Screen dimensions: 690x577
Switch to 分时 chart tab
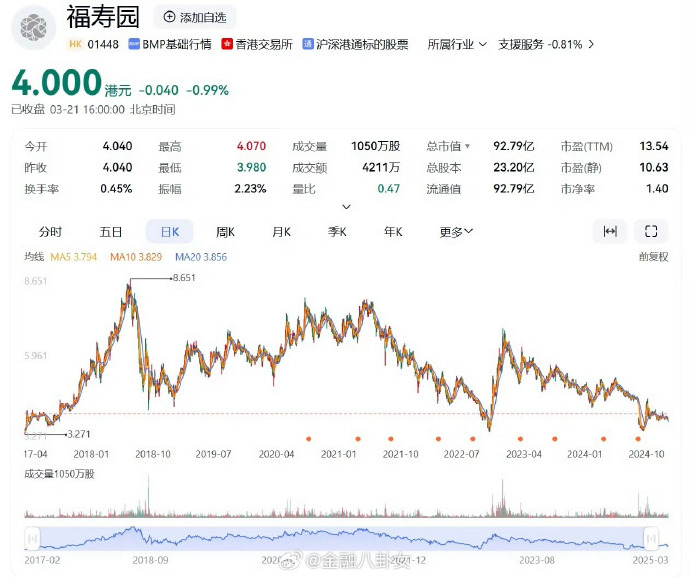[x=50, y=232]
